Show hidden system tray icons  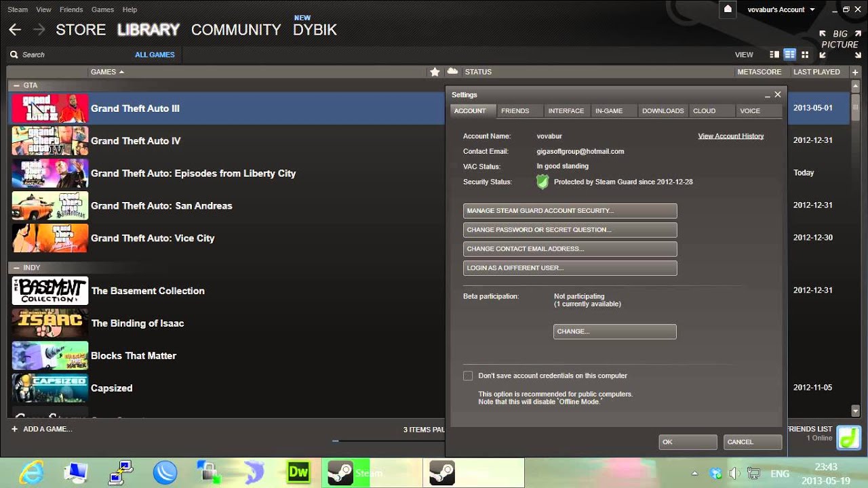click(x=694, y=474)
